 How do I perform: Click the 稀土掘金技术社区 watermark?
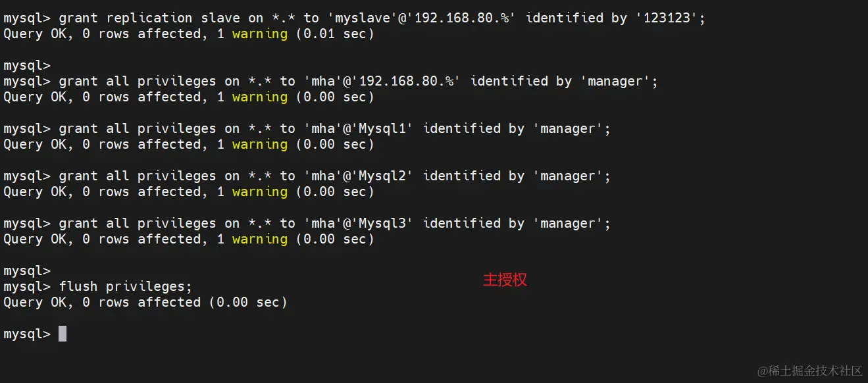809,371
